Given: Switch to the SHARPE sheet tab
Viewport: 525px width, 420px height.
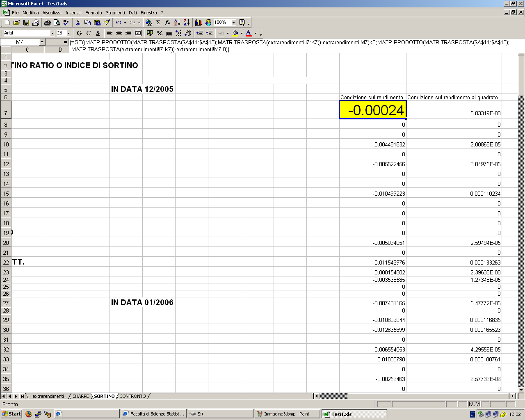Looking at the screenshot, I should coord(80,396).
